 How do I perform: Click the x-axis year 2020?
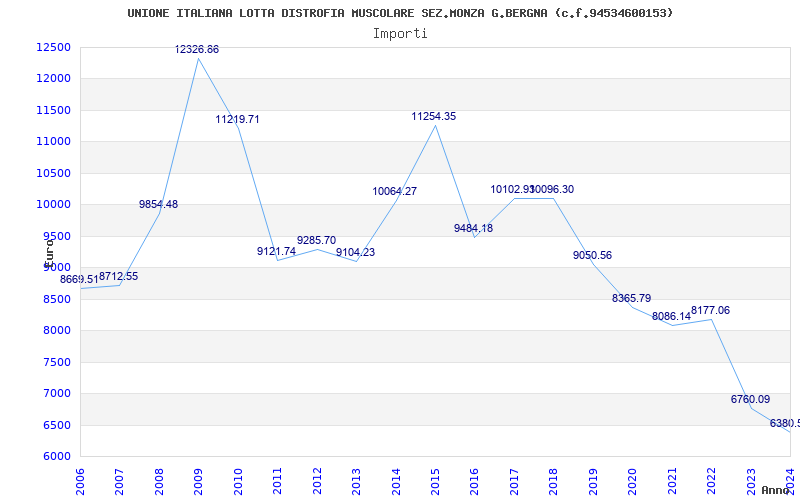[633, 482]
